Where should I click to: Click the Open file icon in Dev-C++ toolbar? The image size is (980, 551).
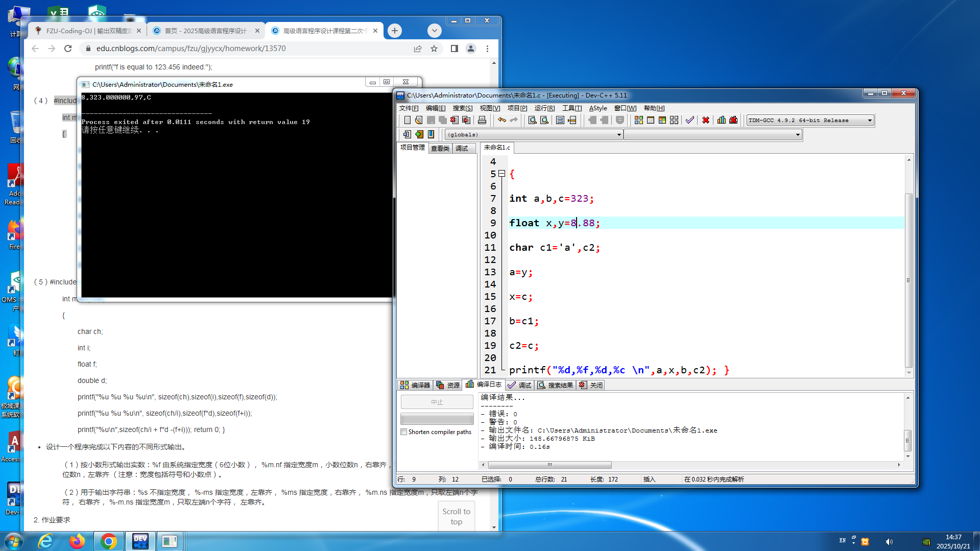coord(419,120)
